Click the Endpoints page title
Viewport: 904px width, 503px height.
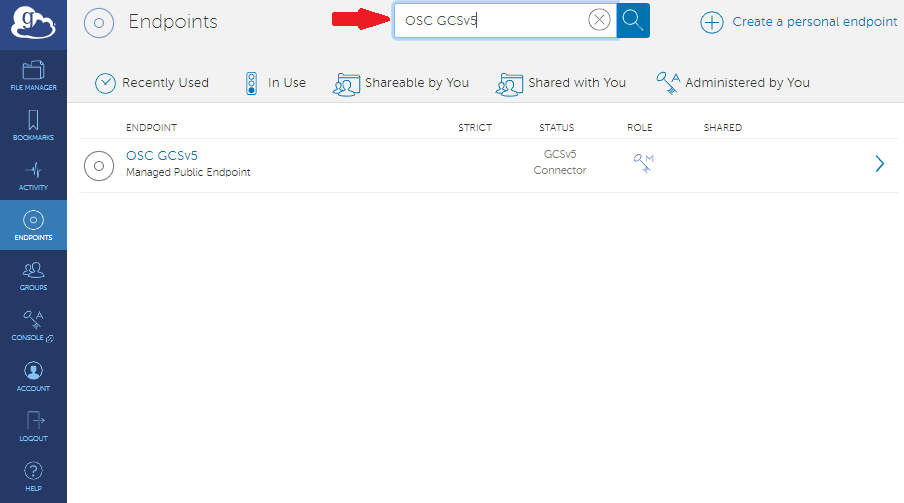[173, 22]
